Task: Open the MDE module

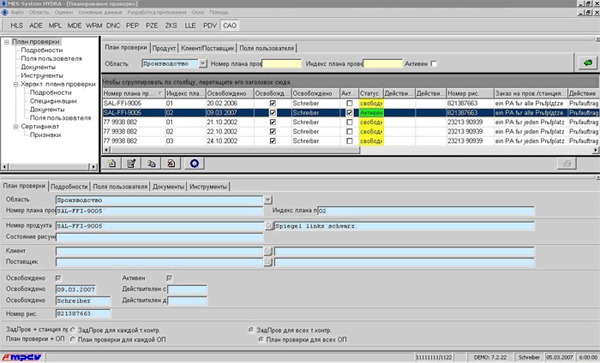Action: pos(74,26)
